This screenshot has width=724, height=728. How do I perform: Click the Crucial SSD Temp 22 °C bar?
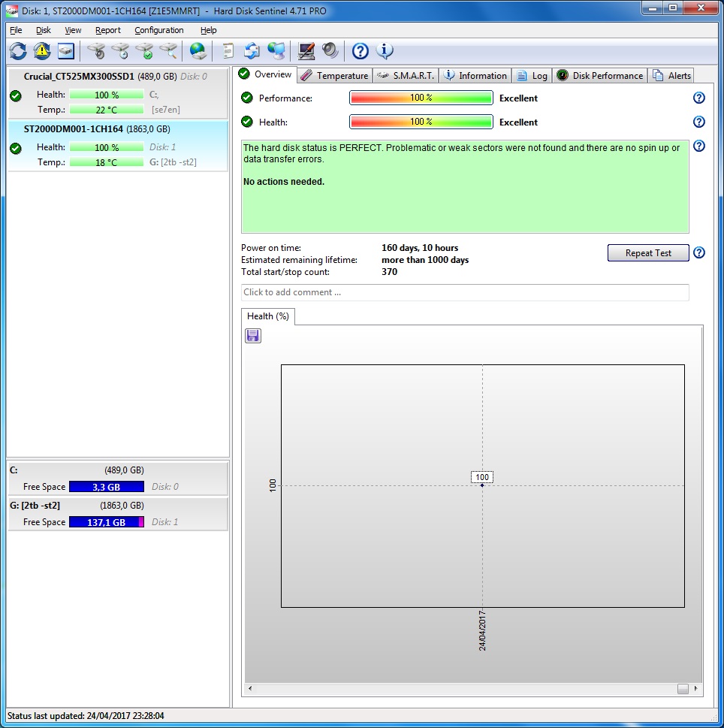(x=107, y=110)
